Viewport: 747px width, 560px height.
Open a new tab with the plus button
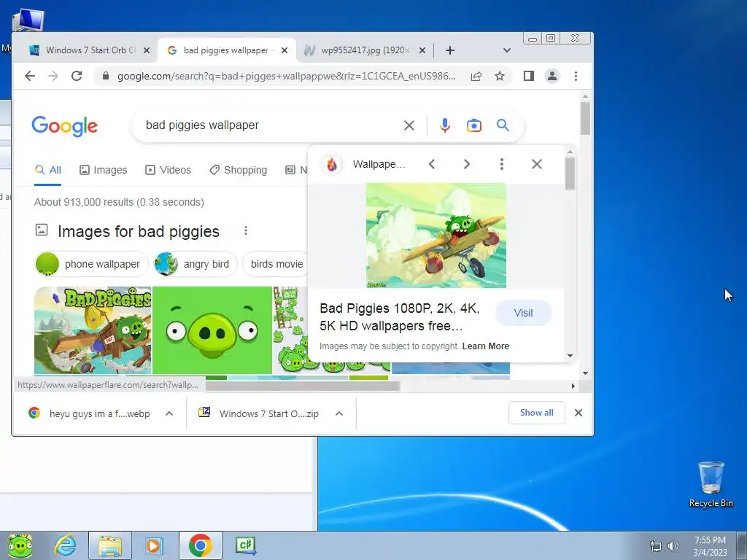point(449,50)
